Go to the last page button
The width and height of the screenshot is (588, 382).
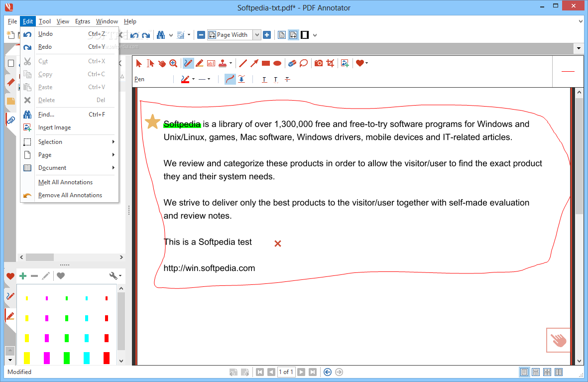(x=312, y=372)
